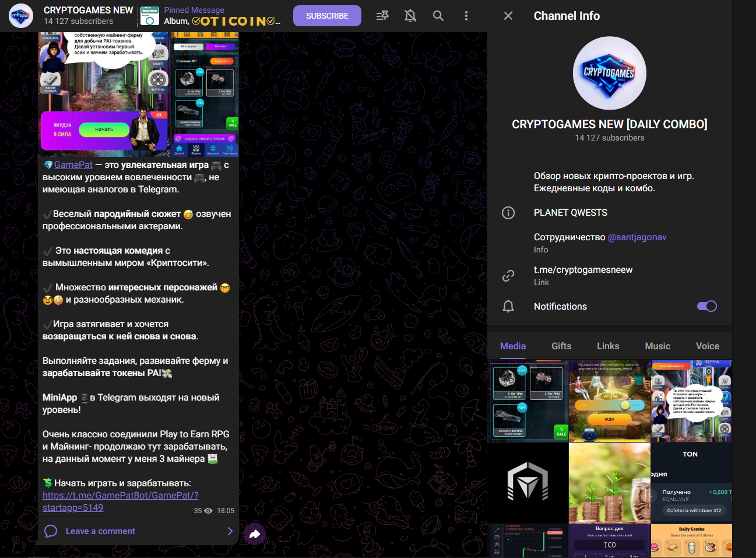Click the 35 views eye icon

tap(208, 511)
